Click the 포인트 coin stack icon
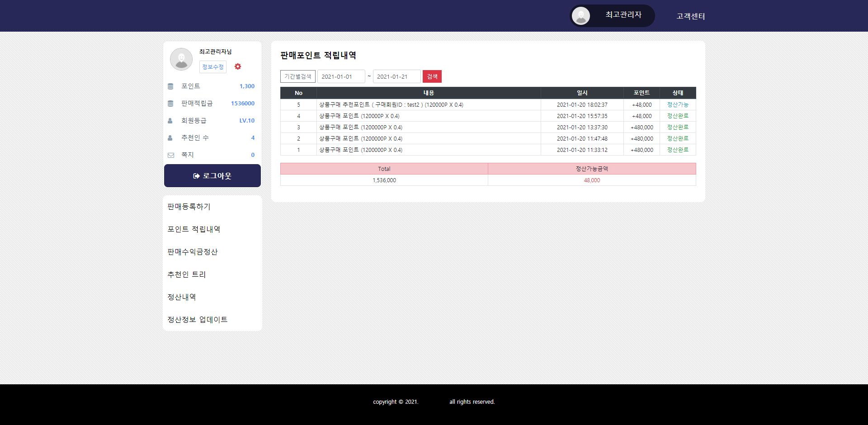Image resolution: width=868 pixels, height=425 pixels. point(170,86)
